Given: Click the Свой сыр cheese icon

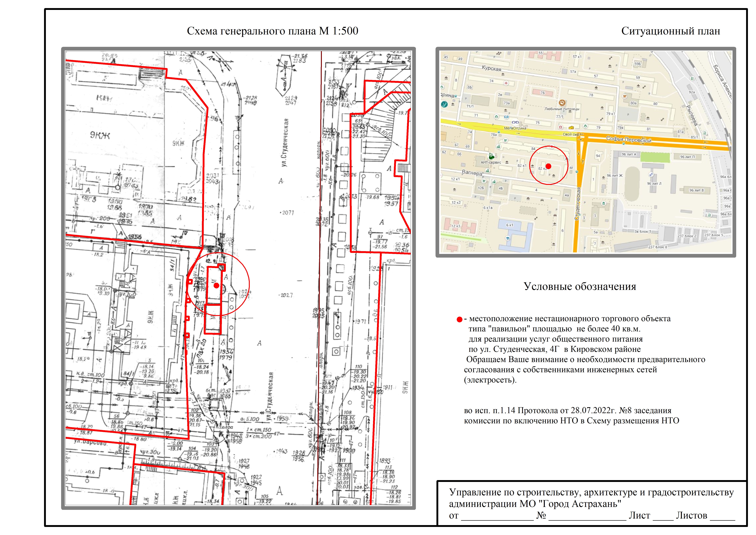Looking at the screenshot, I should 571,127.
